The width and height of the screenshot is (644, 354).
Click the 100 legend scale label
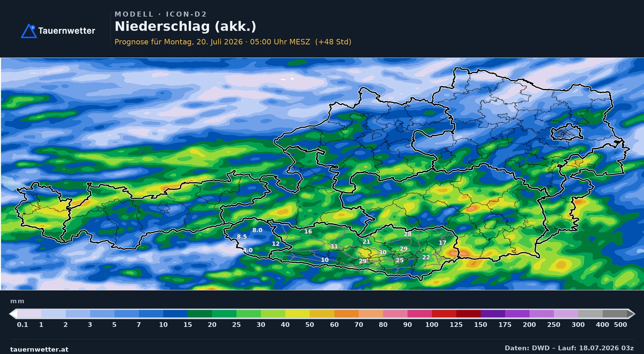[432, 325]
